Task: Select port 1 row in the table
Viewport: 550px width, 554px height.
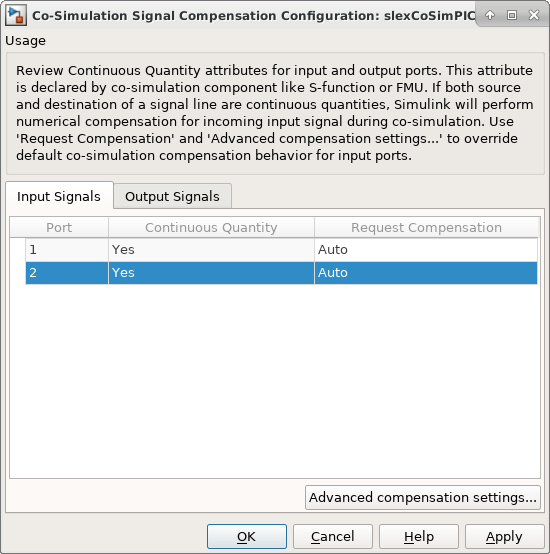Action: 282,250
